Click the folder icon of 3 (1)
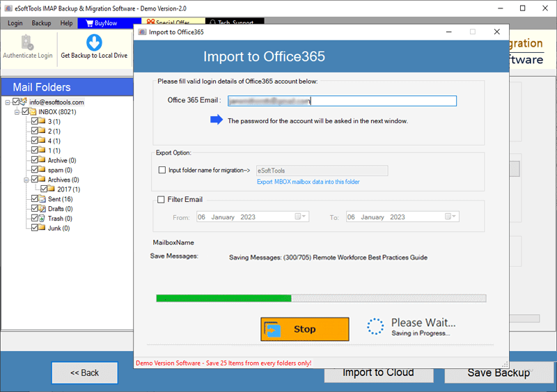This screenshot has width=557, height=392. (42, 121)
